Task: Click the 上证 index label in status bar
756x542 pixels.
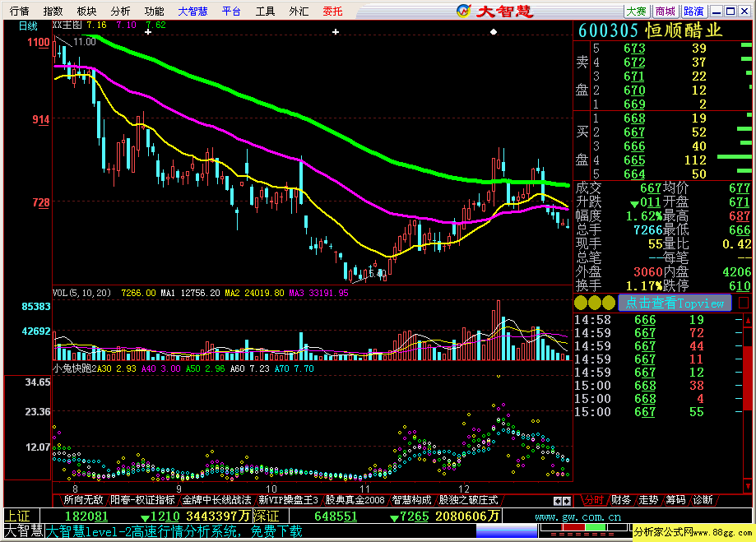Action: click(17, 517)
